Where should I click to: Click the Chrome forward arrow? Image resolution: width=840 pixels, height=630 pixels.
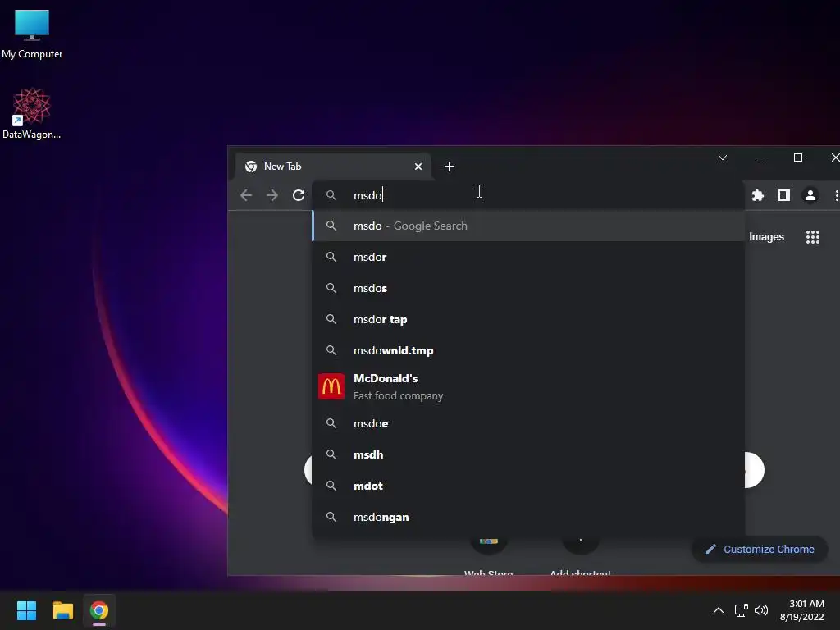272,195
